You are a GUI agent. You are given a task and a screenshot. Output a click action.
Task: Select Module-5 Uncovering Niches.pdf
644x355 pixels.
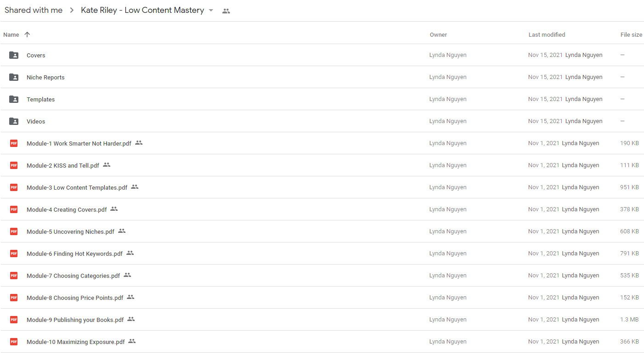point(70,232)
